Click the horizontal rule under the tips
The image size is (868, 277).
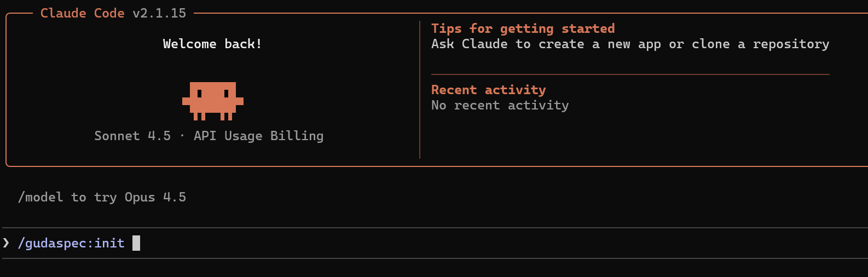(630, 74)
